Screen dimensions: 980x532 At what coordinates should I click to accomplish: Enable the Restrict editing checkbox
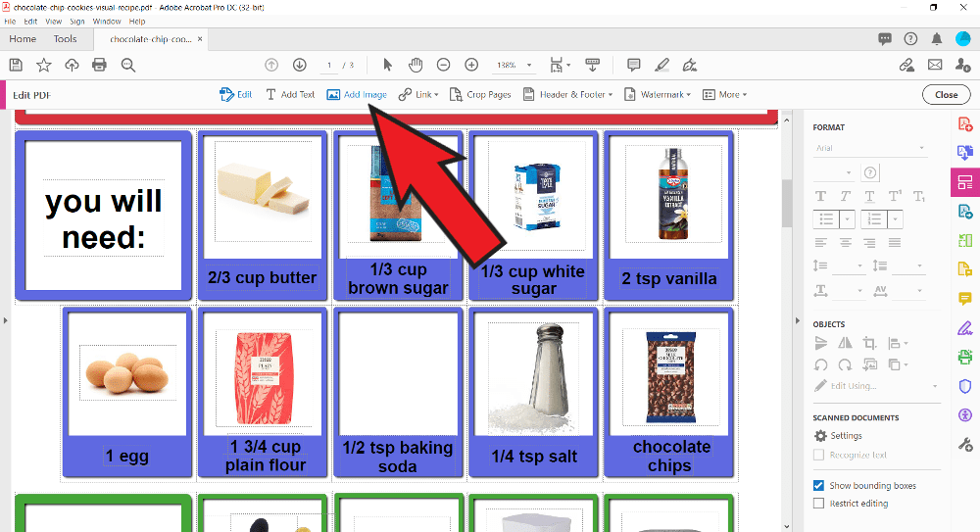(x=819, y=504)
